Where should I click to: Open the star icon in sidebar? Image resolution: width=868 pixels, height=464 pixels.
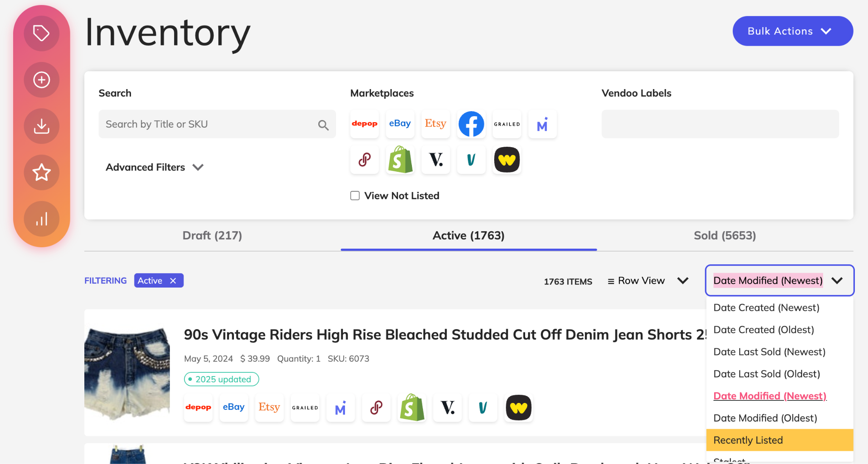coord(42,172)
